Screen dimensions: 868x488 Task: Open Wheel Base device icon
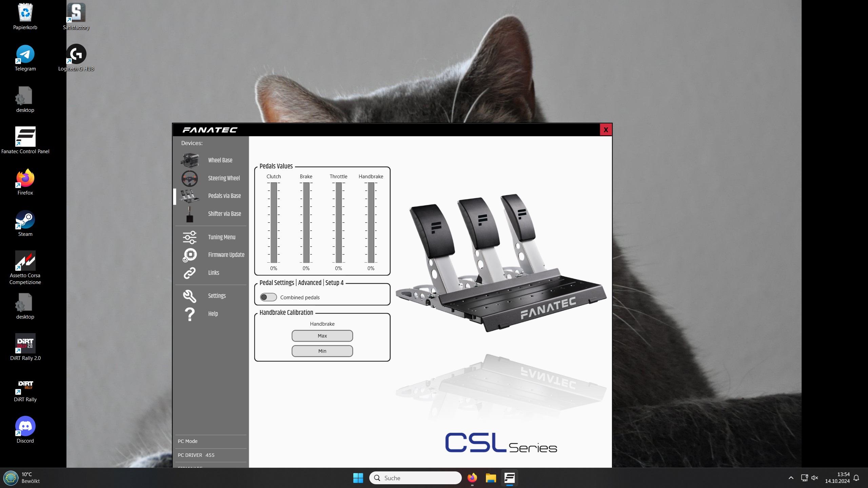(x=190, y=160)
